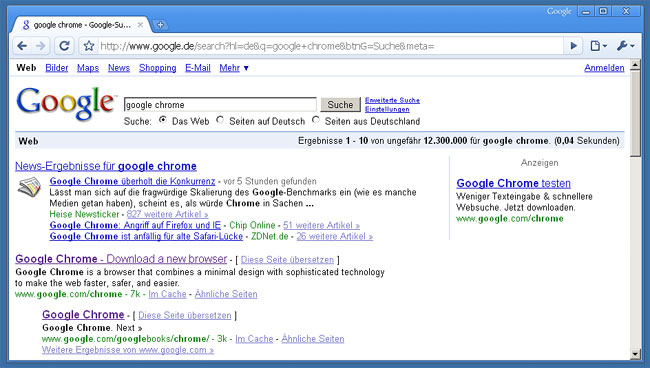Viewport: 650px width, 368px height.
Task: Open Ähnliche Seiten for www.google.com/chrome result
Action: click(x=226, y=294)
